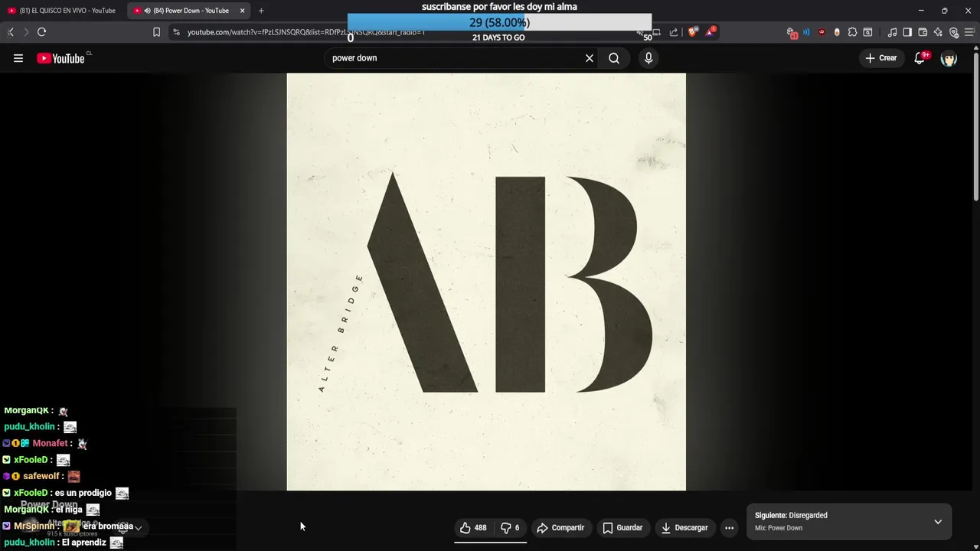Image resolution: width=980 pixels, height=551 pixels.
Task: Click the magnifier search button
Action: tap(614, 58)
